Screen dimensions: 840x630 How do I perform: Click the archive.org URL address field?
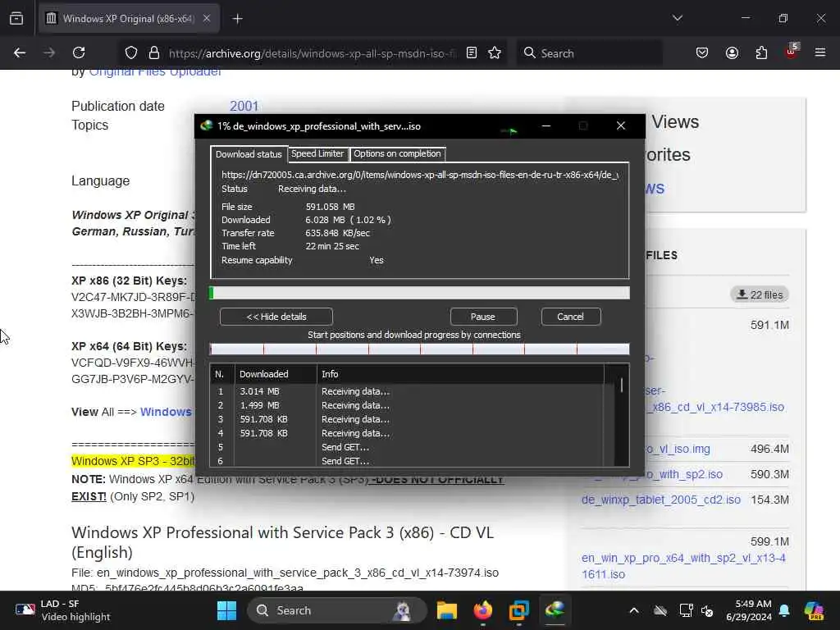click(x=313, y=53)
